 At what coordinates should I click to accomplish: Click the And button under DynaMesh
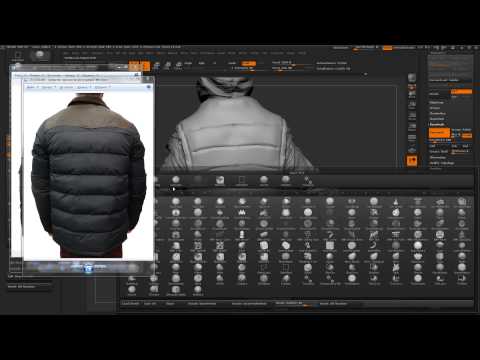[466, 146]
